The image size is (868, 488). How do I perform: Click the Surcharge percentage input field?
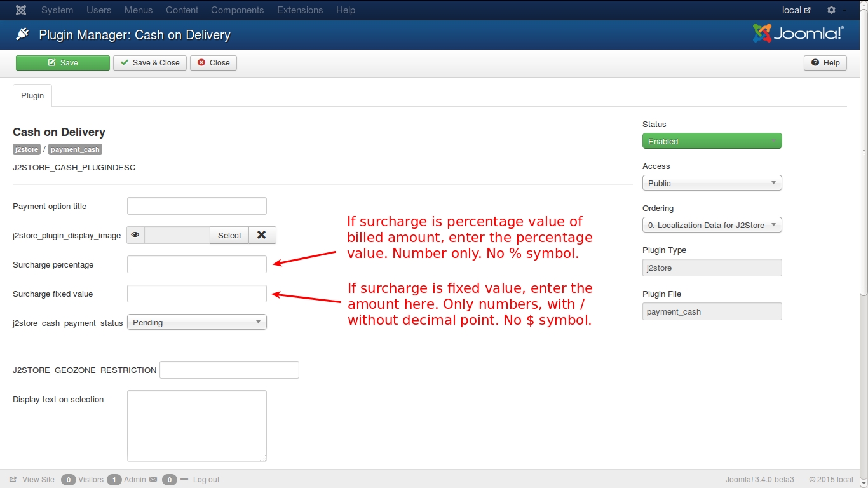click(x=197, y=264)
